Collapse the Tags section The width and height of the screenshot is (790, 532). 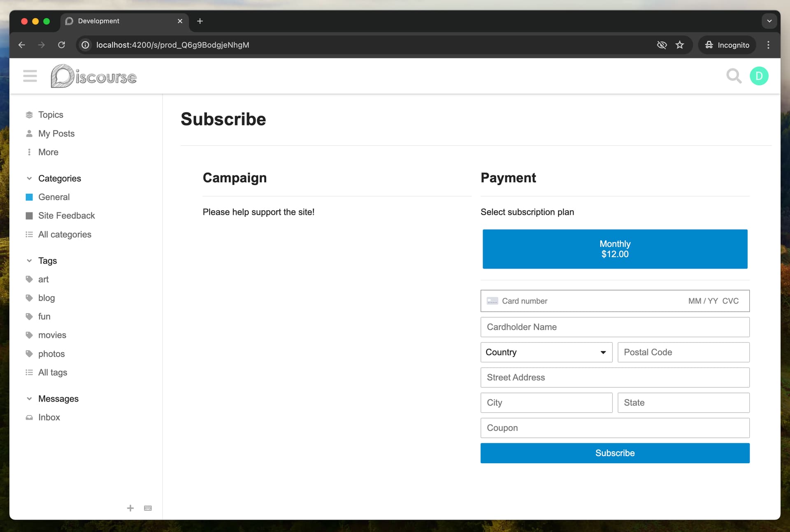pyautogui.click(x=29, y=261)
